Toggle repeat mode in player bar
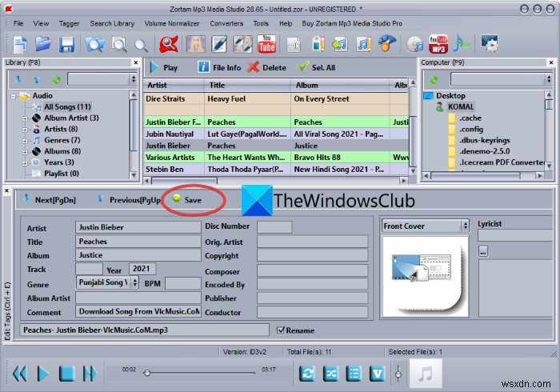 307,374
